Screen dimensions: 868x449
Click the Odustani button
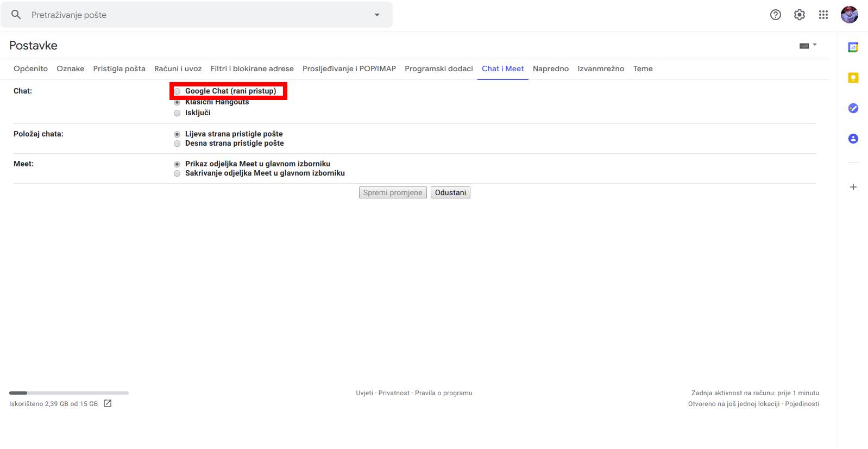(450, 192)
